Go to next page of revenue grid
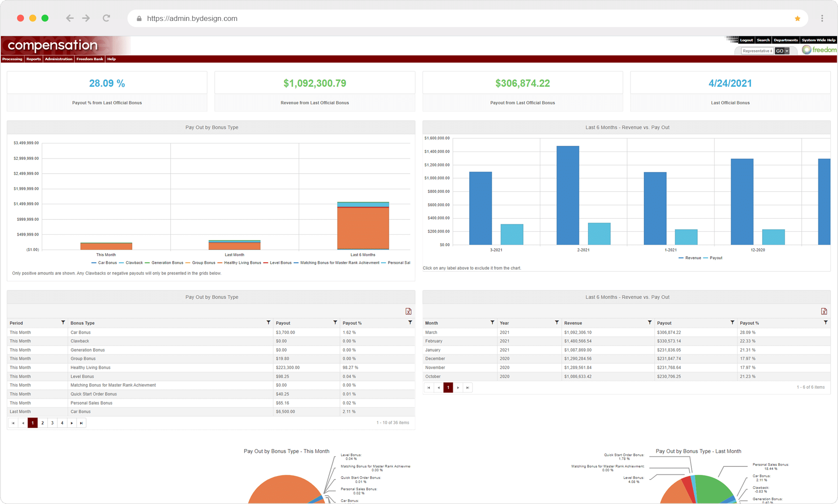838x504 pixels. click(458, 387)
